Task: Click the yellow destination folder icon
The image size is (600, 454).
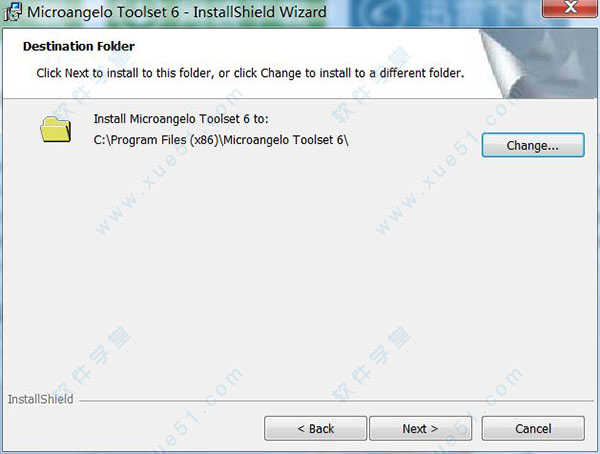Action: point(56,129)
